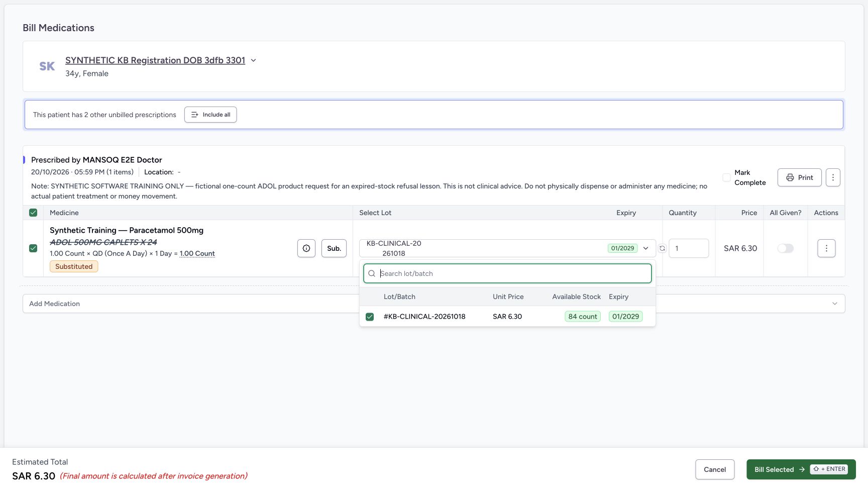Click the refresh icon next to the lot selector
This screenshot has width=868, height=491.
point(662,248)
